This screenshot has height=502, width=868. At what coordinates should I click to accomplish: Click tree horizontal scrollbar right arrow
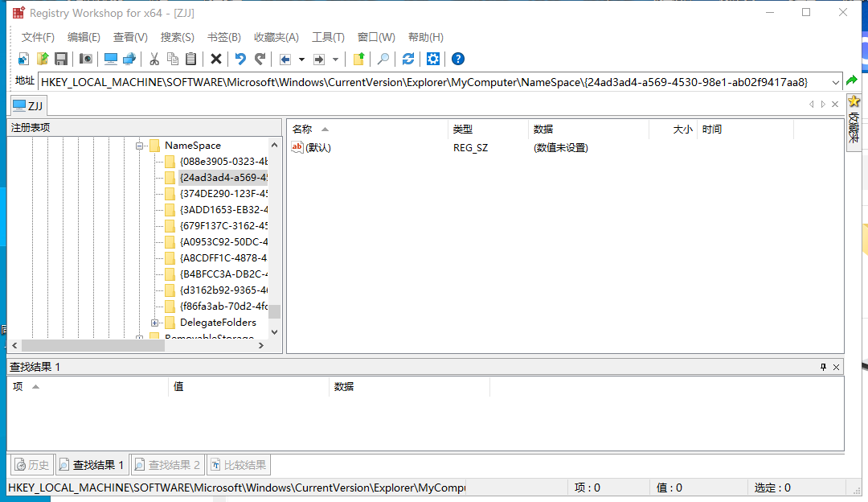coord(261,345)
